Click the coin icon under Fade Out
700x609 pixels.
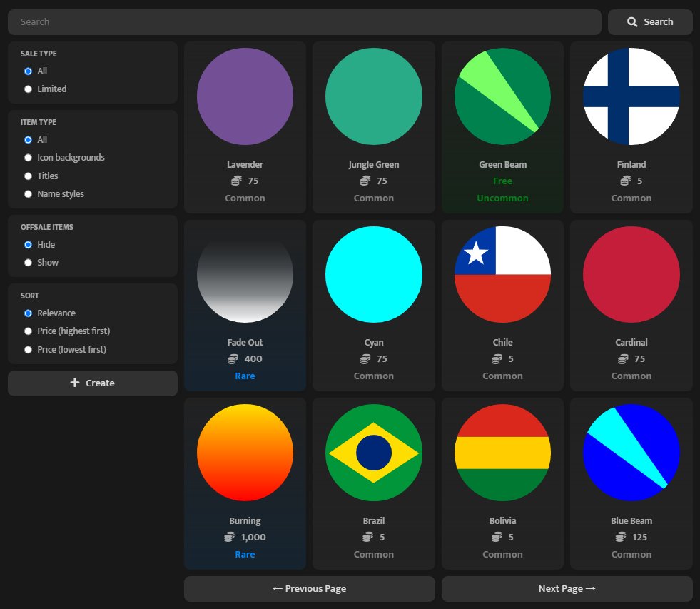[233, 359]
